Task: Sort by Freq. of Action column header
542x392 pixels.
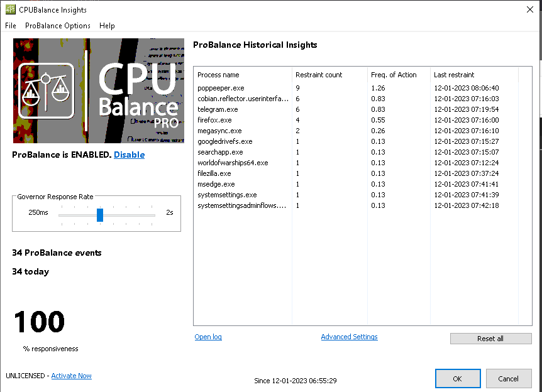Action: point(399,75)
